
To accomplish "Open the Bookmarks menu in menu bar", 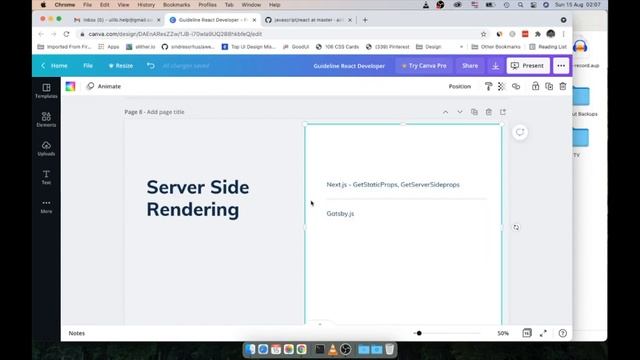I will [x=176, y=5].
